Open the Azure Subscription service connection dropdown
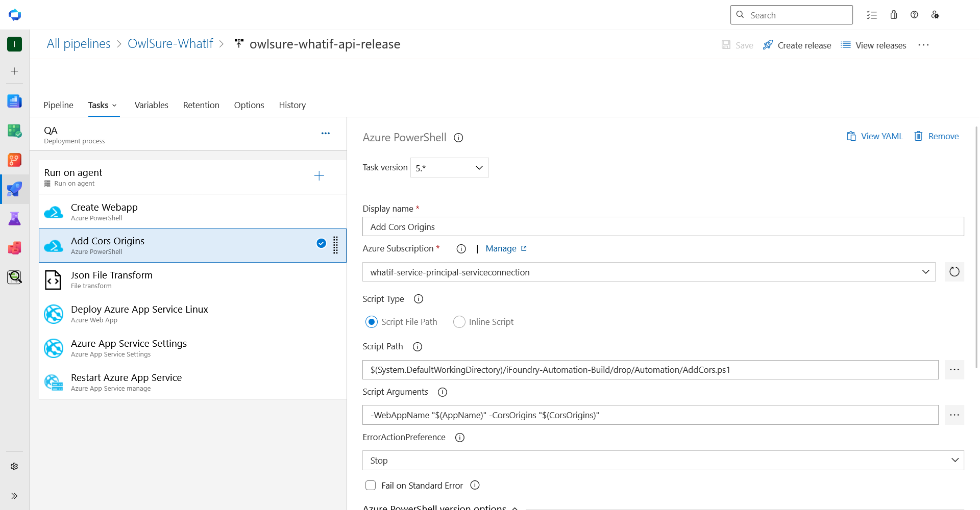The image size is (980, 510). (x=649, y=272)
